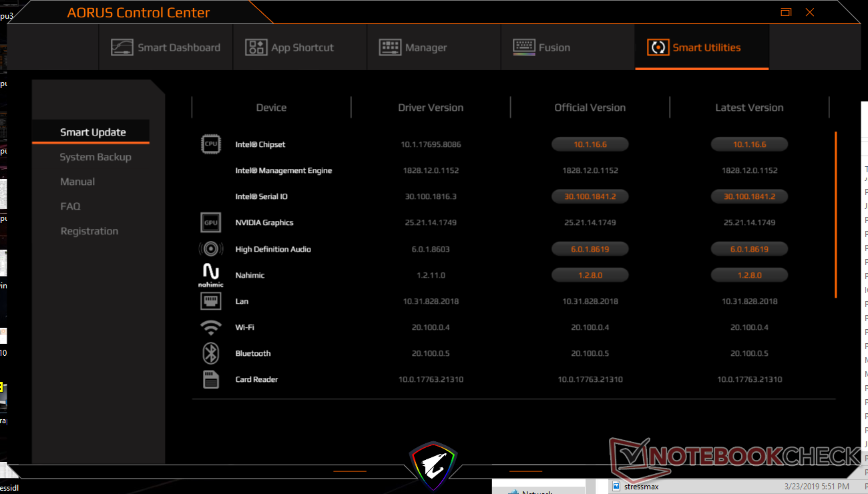Open System Backup in the sidebar
This screenshot has width=868, height=494.
pyautogui.click(x=95, y=157)
